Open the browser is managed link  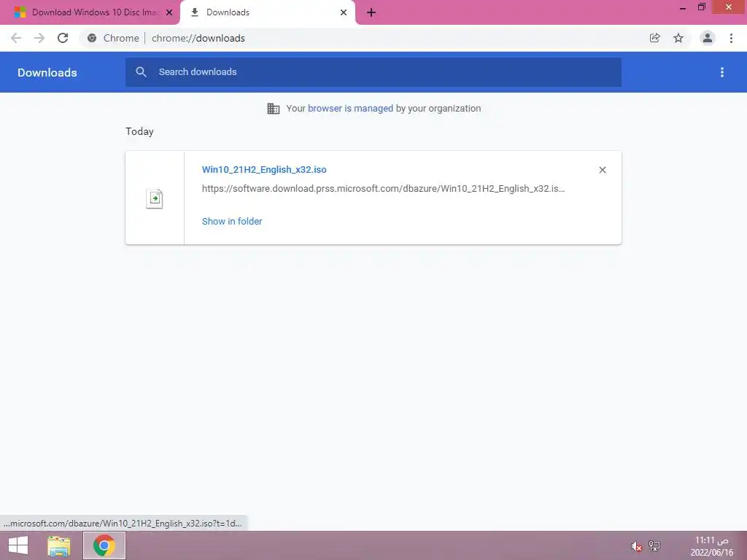coord(350,109)
